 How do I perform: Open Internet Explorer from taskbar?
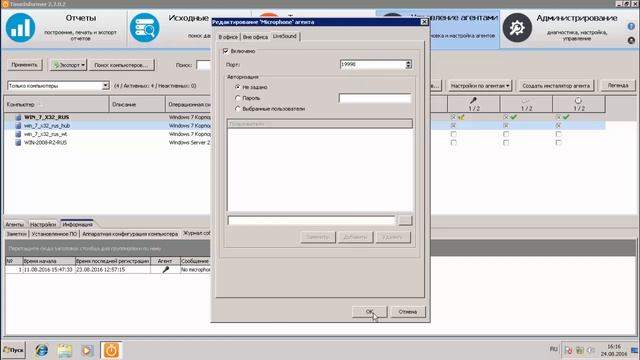[41, 350]
